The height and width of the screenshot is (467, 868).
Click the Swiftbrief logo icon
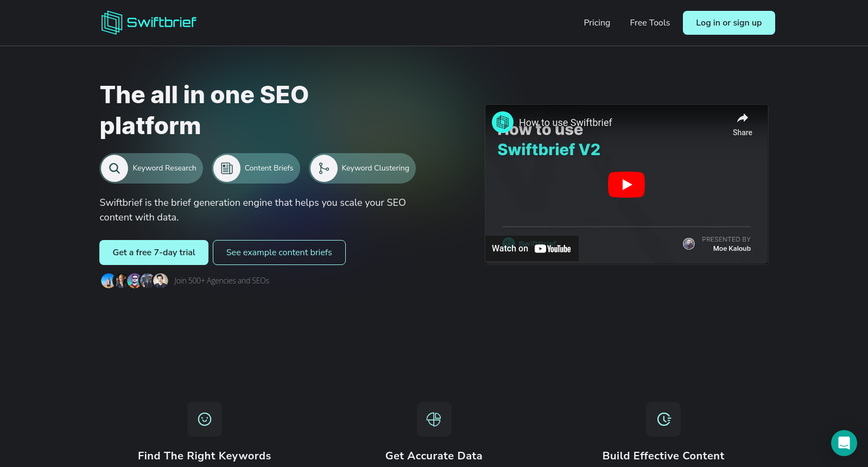pos(112,23)
